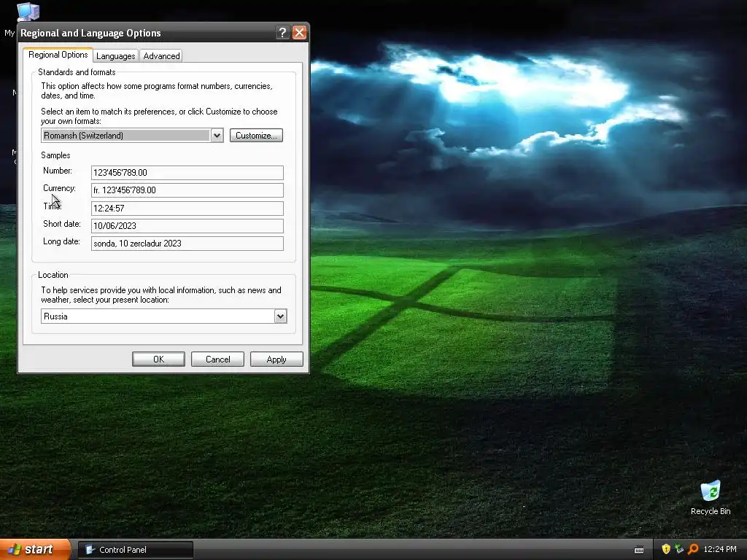Click the Short date sample 10/06/2023
Image resolution: width=747 pixels, height=560 pixels.
click(x=187, y=226)
